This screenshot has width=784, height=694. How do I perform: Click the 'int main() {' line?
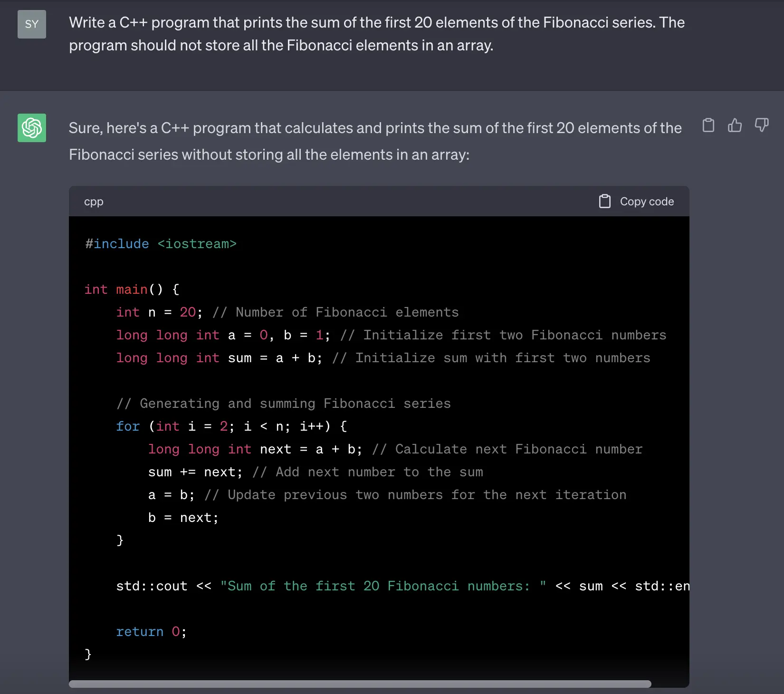click(132, 289)
